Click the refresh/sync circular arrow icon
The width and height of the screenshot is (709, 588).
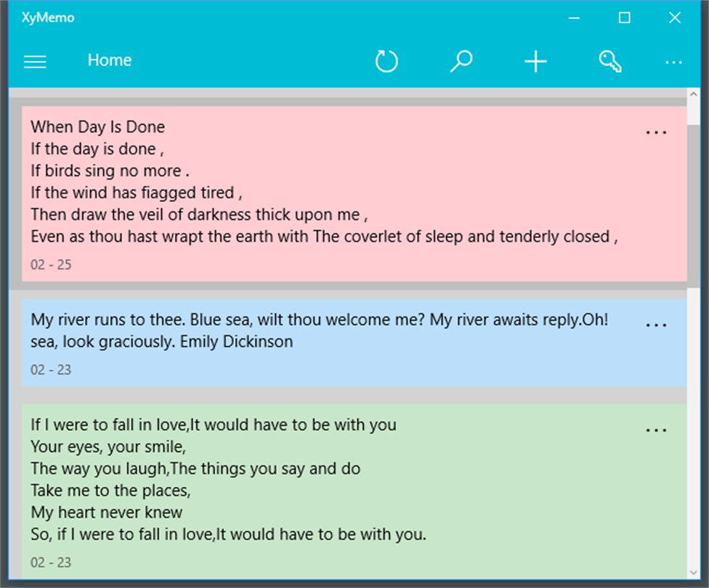click(386, 62)
